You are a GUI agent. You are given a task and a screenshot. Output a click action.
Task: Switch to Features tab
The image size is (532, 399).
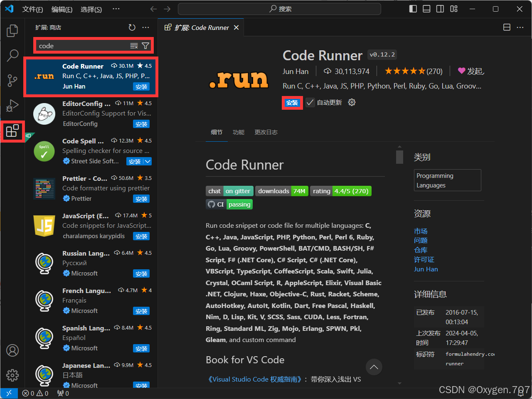239,132
